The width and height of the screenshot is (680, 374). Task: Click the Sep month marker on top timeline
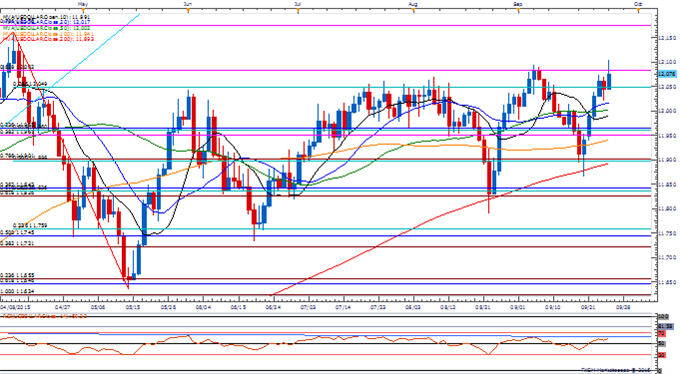click(518, 4)
